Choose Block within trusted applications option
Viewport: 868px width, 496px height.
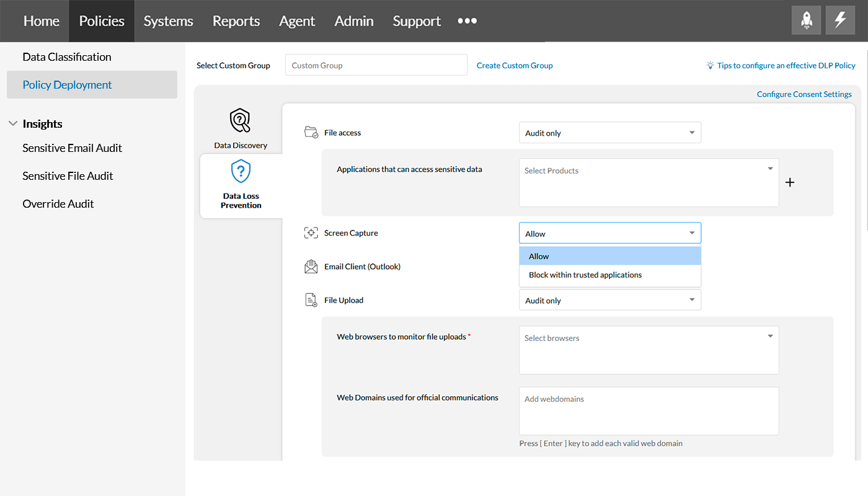pos(585,275)
